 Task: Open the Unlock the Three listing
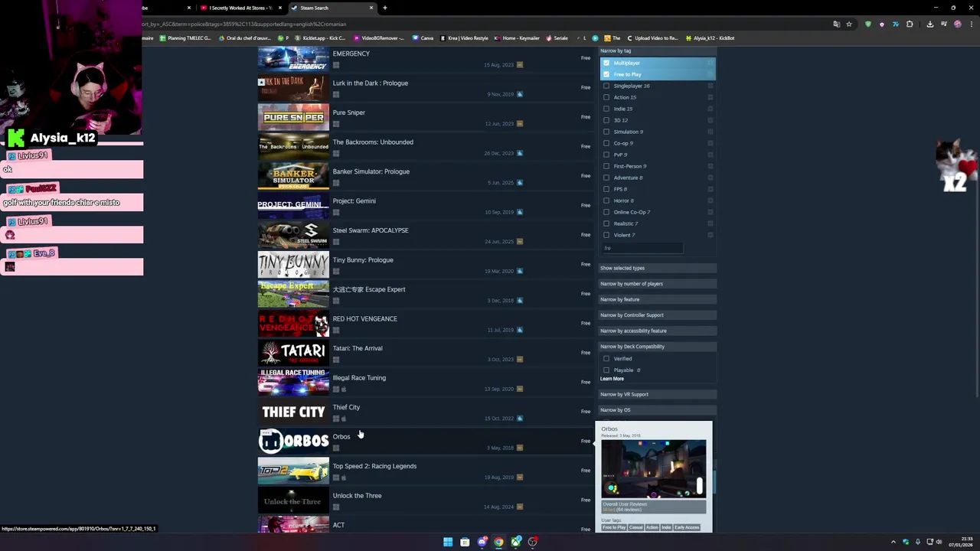pos(425,500)
